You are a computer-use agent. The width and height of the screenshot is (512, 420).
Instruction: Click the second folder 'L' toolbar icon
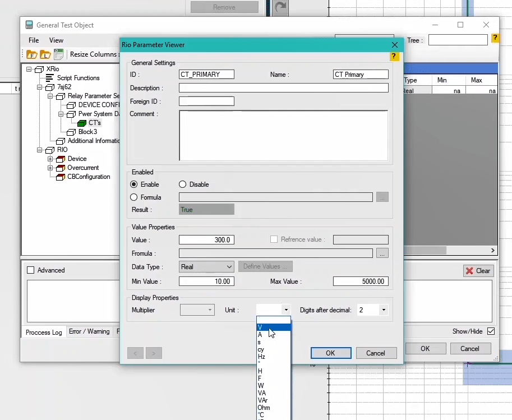point(45,54)
